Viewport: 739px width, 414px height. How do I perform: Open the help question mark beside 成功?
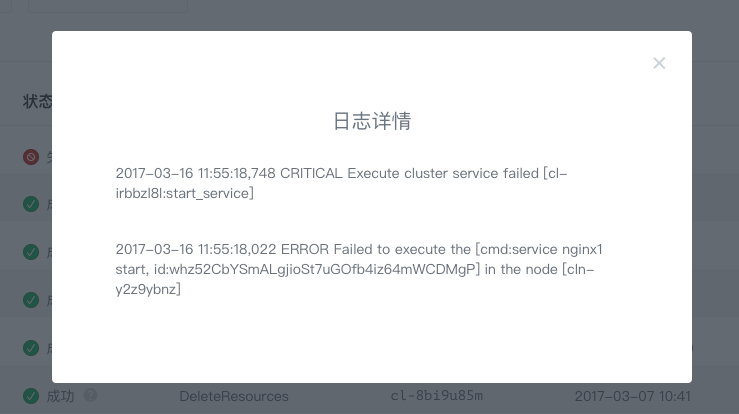[x=90, y=395]
